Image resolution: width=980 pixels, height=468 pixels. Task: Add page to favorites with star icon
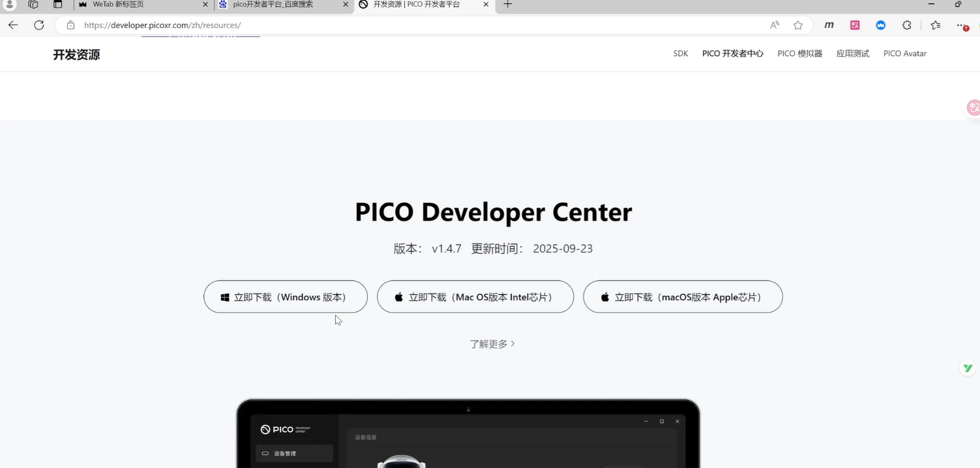point(798,25)
